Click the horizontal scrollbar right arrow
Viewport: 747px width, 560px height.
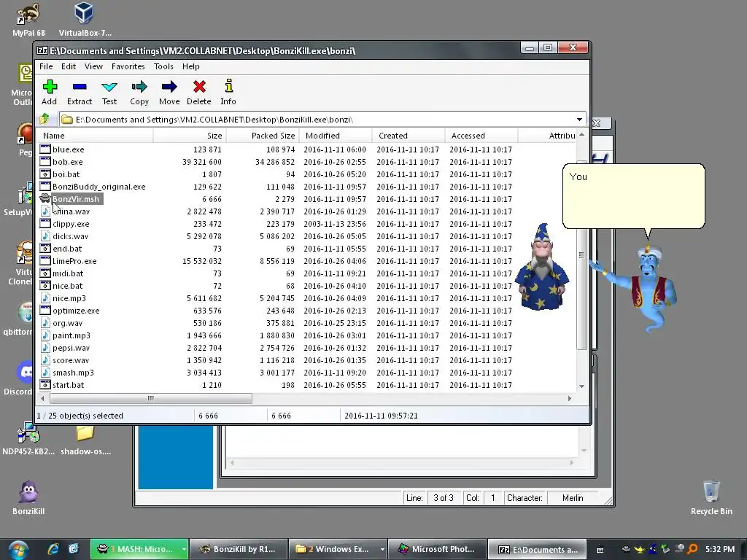(x=569, y=398)
